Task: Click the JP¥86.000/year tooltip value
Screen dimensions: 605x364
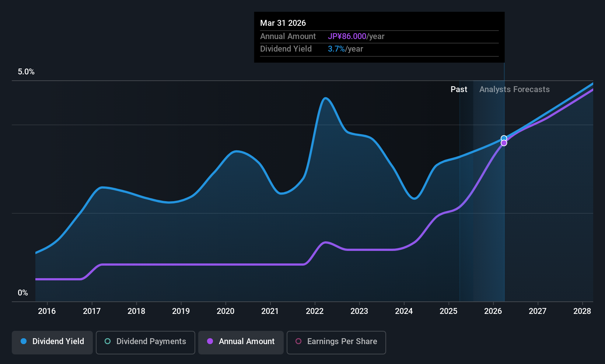Action: coord(356,36)
